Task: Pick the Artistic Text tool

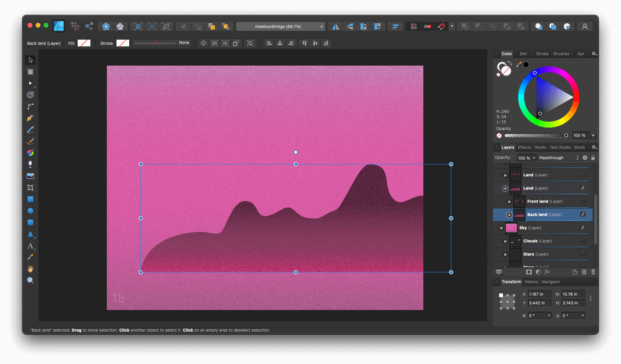Action: click(x=30, y=246)
